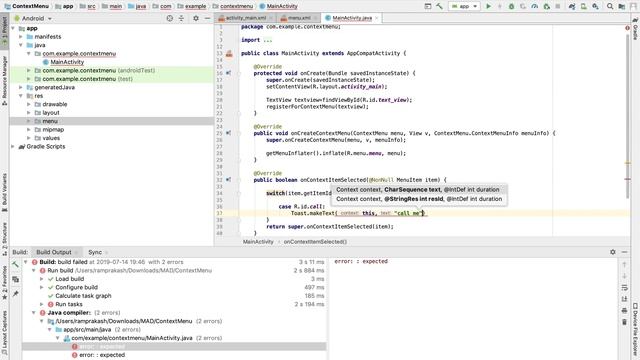640x360 pixels.
Task: Run the app with the green play button
Action: (488, 6)
